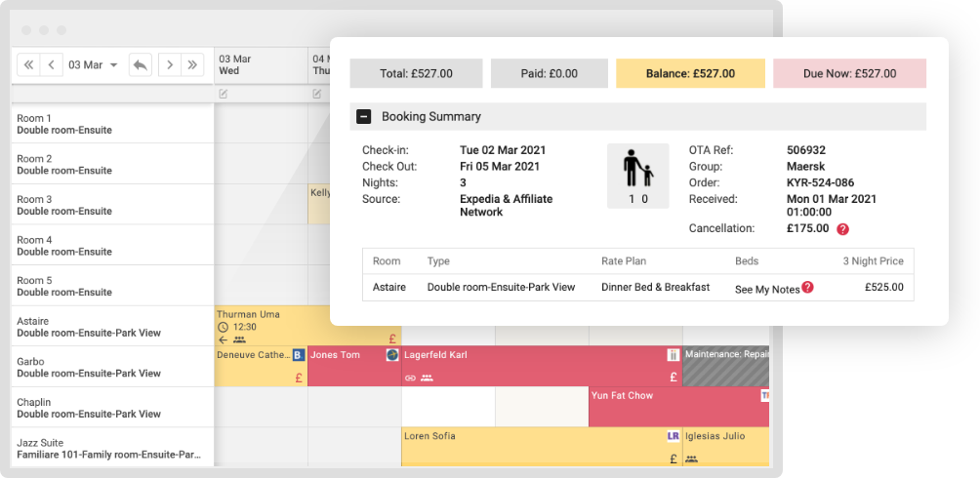Open the Iglesias Julio booking
Screen dimensions: 980x478
click(725, 447)
